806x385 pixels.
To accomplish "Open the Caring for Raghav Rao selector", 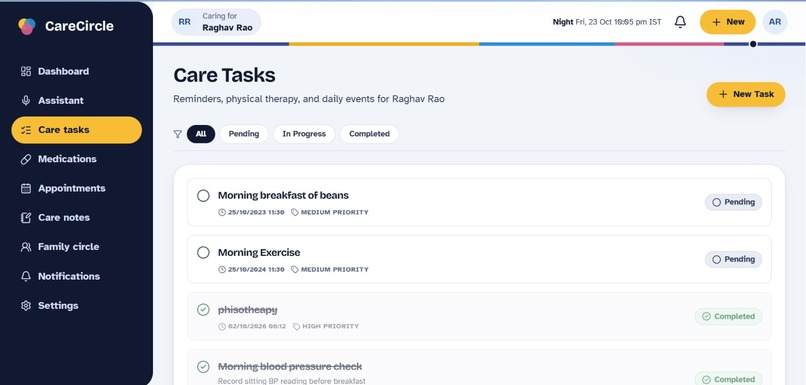I will (x=216, y=22).
